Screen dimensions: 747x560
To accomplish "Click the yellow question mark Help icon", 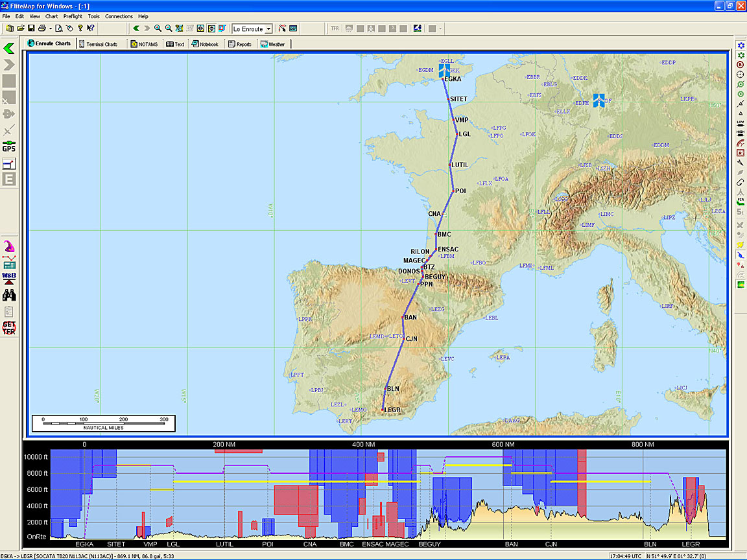I will [80, 29].
